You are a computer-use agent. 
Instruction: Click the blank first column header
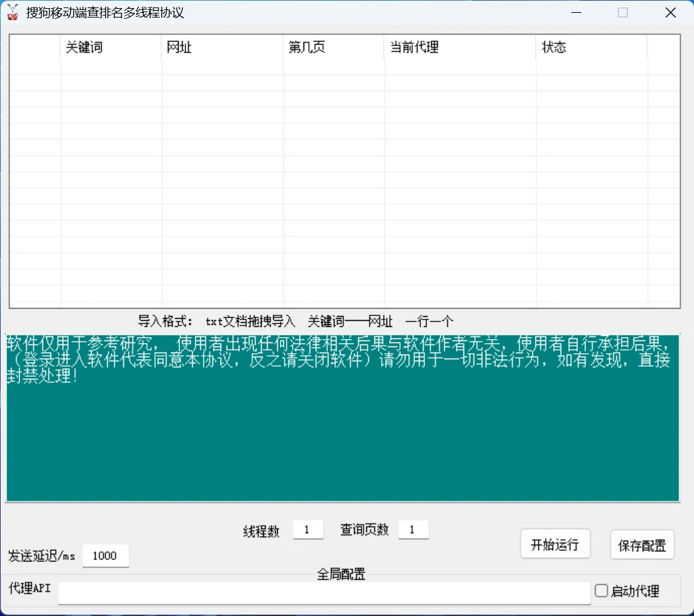coord(35,47)
